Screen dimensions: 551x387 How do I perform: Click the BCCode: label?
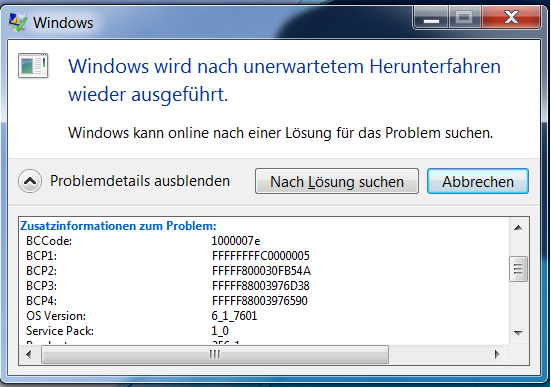[x=49, y=241]
